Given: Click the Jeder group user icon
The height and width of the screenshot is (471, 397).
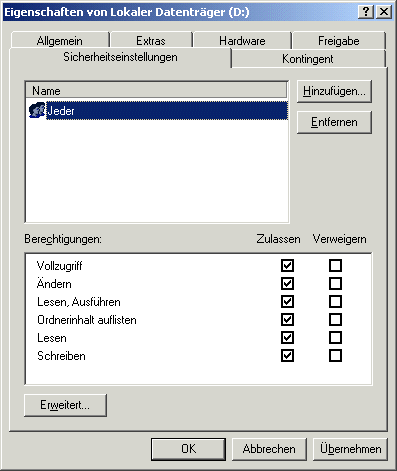Looking at the screenshot, I should (x=37, y=110).
